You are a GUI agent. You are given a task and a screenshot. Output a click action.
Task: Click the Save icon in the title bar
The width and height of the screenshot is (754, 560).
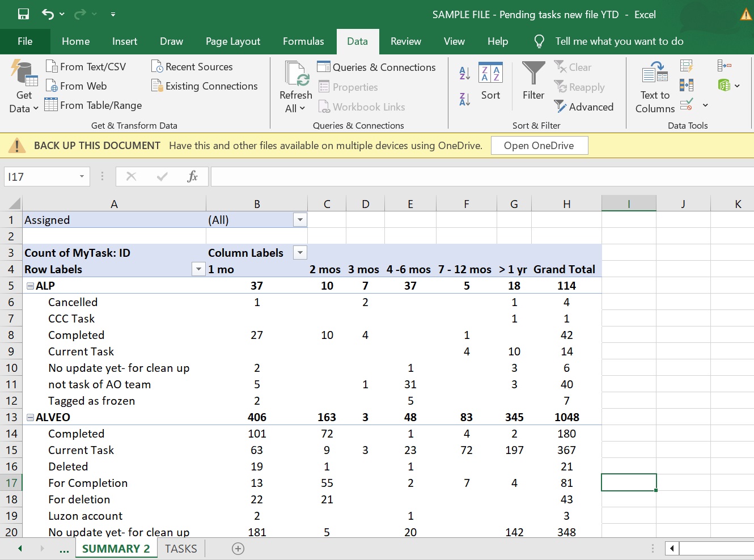point(23,14)
